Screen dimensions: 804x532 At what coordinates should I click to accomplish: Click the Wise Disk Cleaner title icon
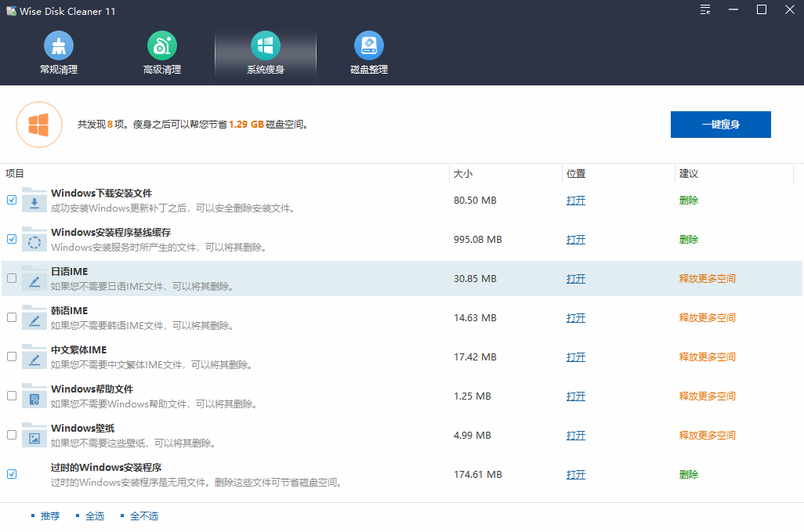[11, 11]
